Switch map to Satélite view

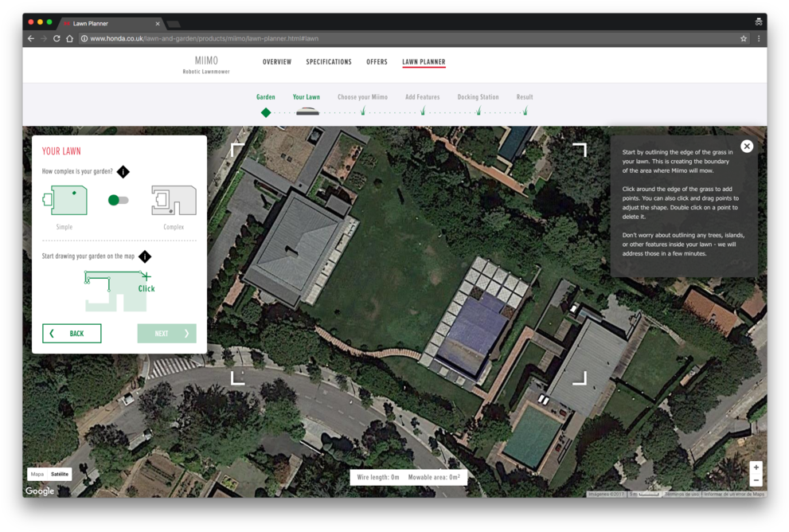click(x=60, y=474)
